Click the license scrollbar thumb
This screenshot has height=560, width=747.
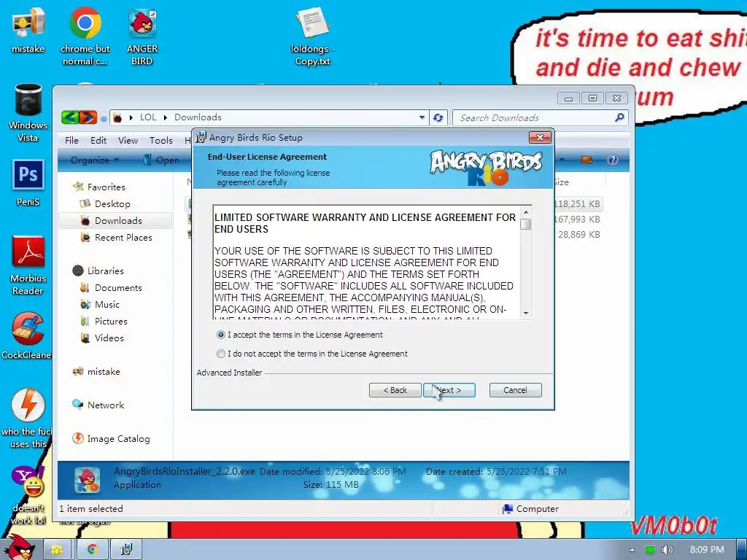coord(525,224)
